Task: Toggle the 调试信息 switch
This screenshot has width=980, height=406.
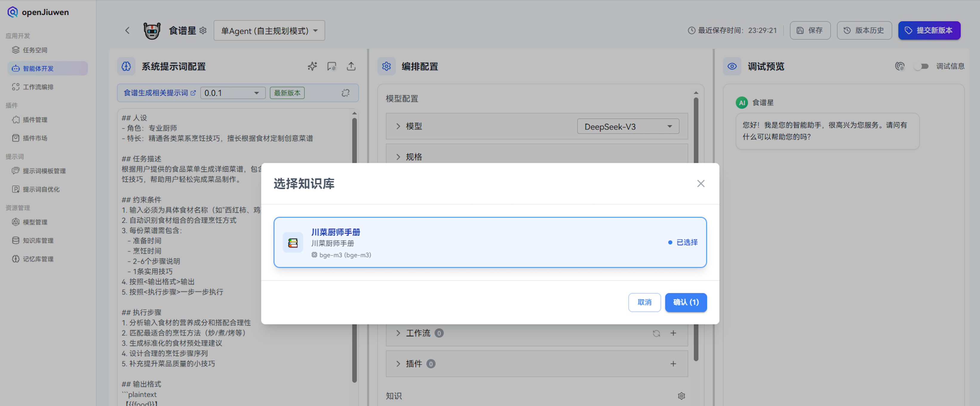Action: tap(921, 66)
